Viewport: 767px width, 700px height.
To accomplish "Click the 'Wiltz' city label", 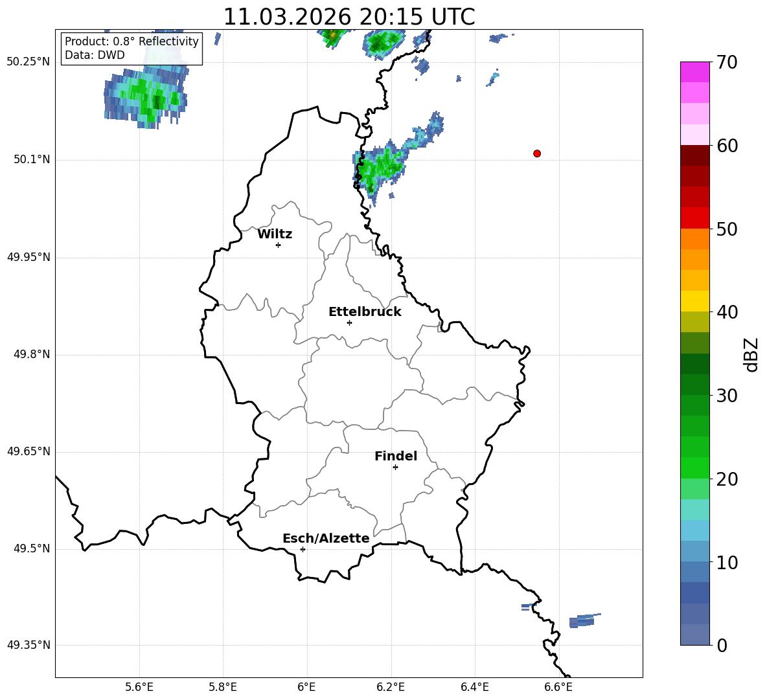I will tap(275, 234).
